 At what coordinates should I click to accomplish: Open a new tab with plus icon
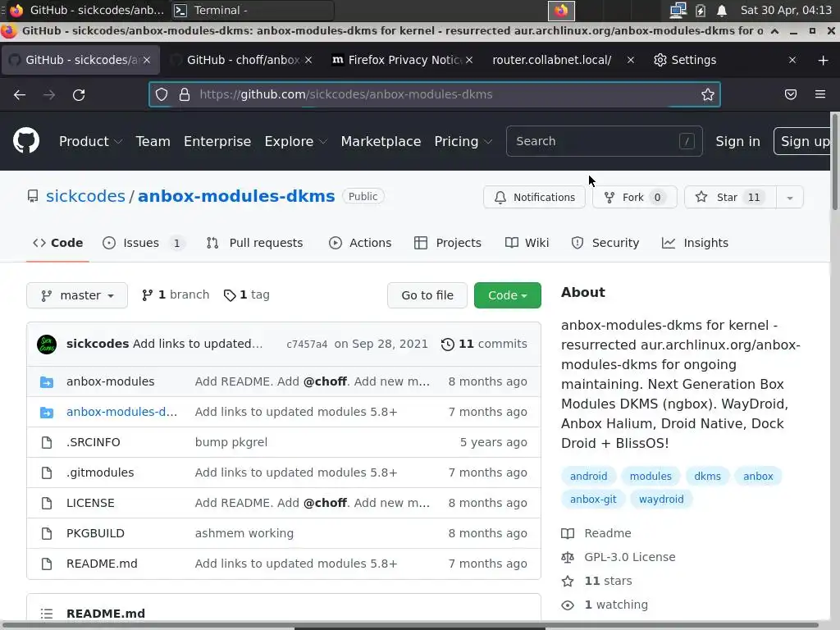[824, 60]
